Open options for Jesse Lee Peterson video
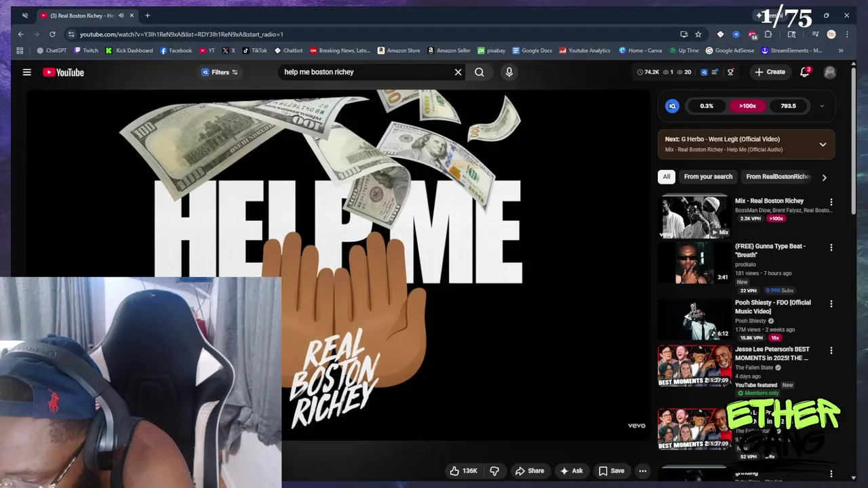Image resolution: width=868 pixels, height=488 pixels. coord(831,350)
